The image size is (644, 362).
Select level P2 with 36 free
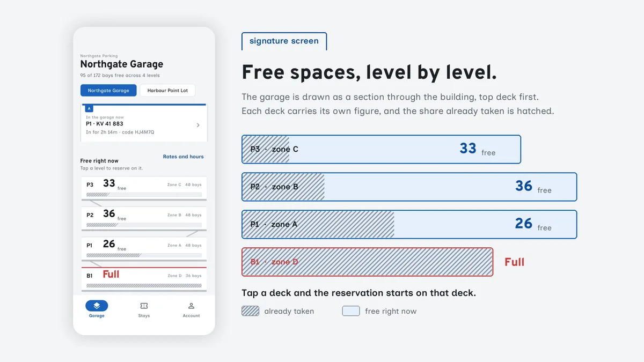click(144, 219)
